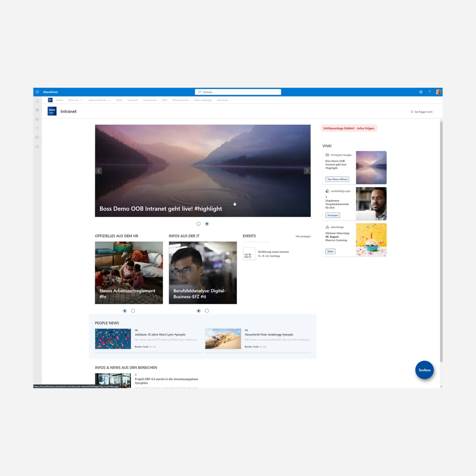The image size is (476, 476).
Task: Open the app launcher waffle icon
Action: point(37,92)
